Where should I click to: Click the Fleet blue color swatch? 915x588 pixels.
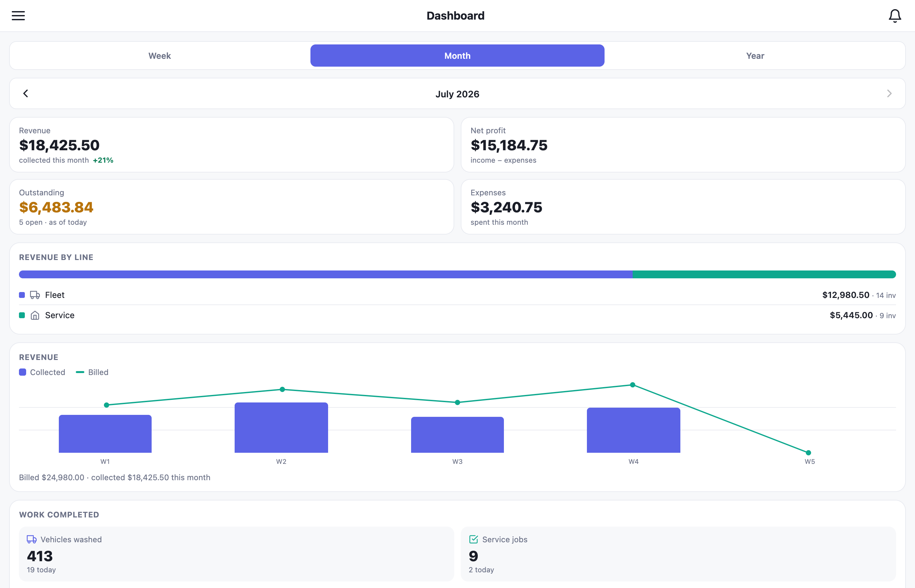point(22,295)
